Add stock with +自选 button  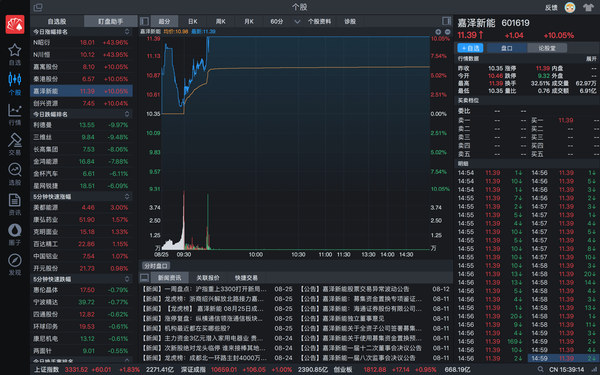pos(470,48)
